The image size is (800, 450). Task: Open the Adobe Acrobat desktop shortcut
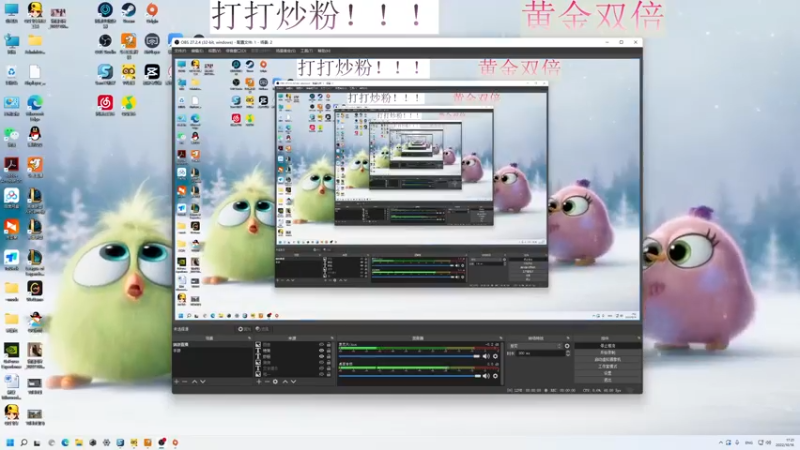point(11,167)
